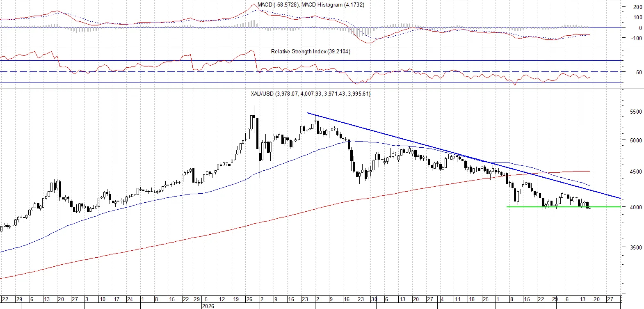
Task: Click the 4500 price axis label
Action: (x=636, y=172)
